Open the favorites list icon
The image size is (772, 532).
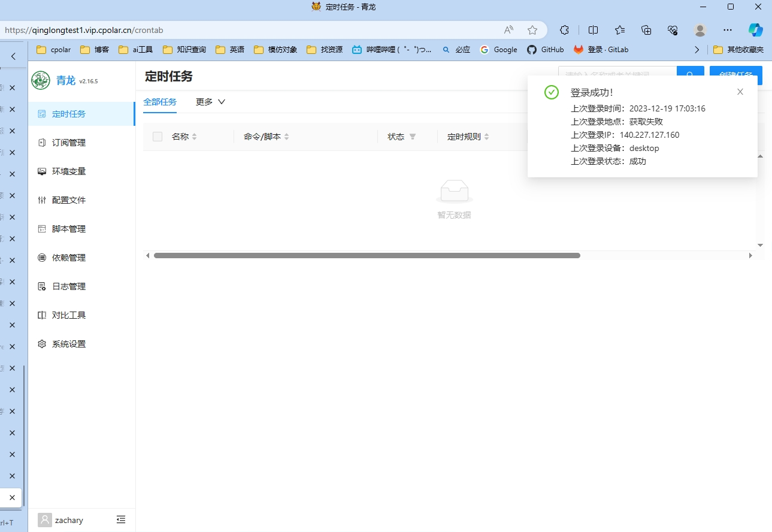[620, 30]
